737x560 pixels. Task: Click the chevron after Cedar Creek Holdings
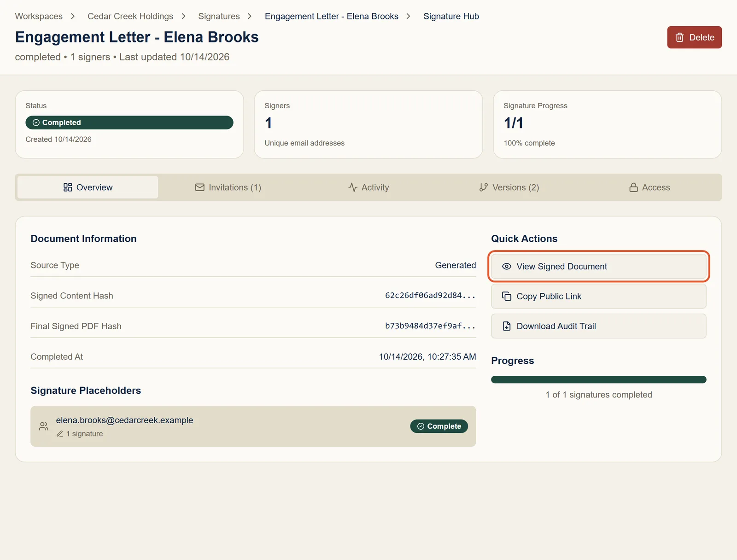coord(184,16)
